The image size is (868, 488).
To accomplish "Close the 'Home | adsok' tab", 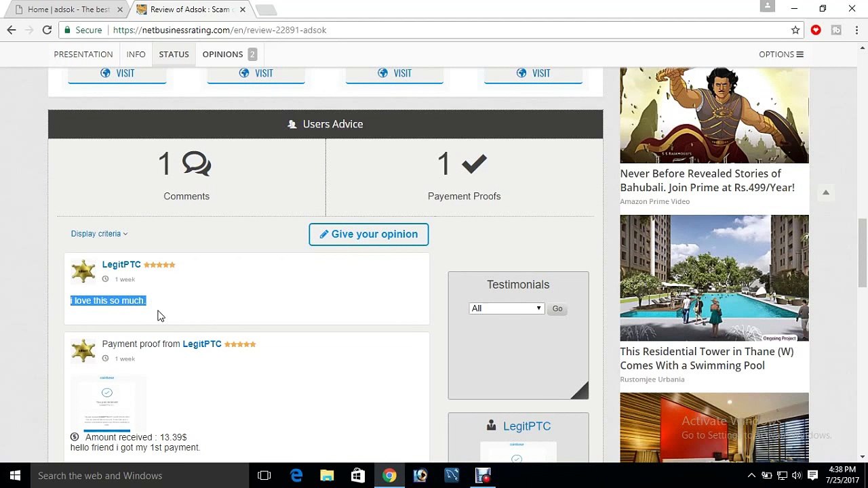I will (120, 9).
